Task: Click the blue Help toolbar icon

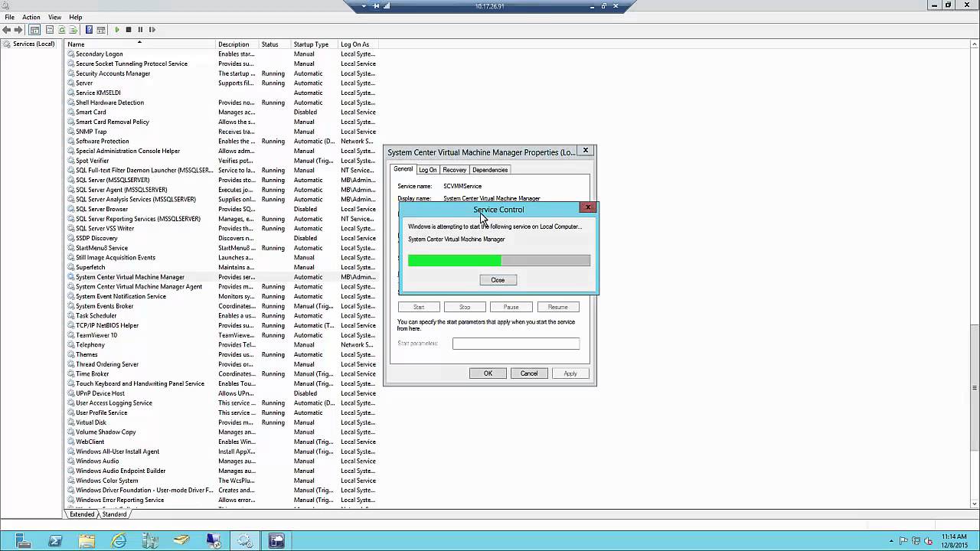Action: pos(89,30)
